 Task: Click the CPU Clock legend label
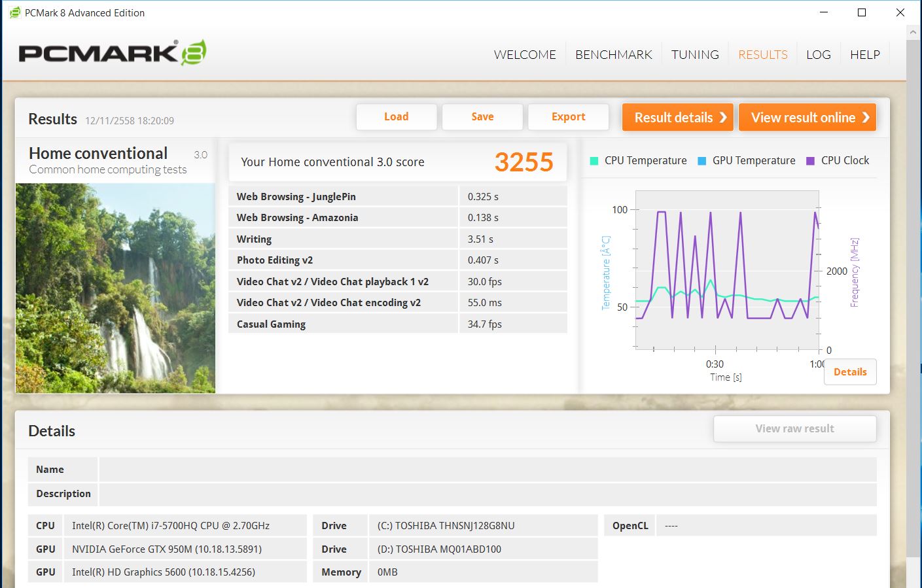tap(845, 161)
